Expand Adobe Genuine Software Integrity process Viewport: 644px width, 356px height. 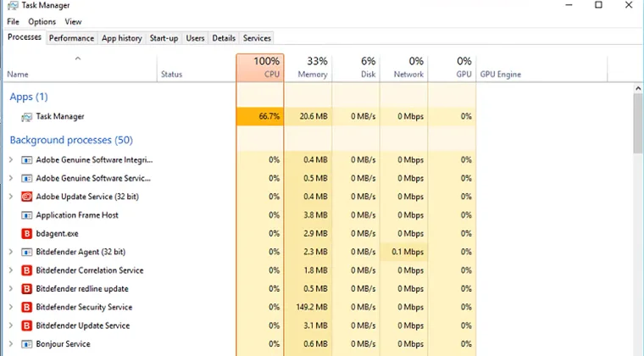(x=11, y=159)
